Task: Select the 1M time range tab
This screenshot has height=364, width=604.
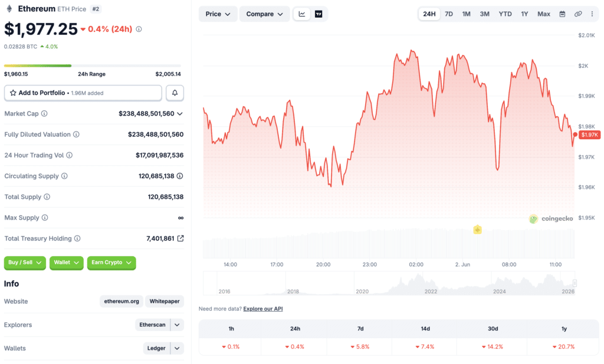Action: coord(466,14)
